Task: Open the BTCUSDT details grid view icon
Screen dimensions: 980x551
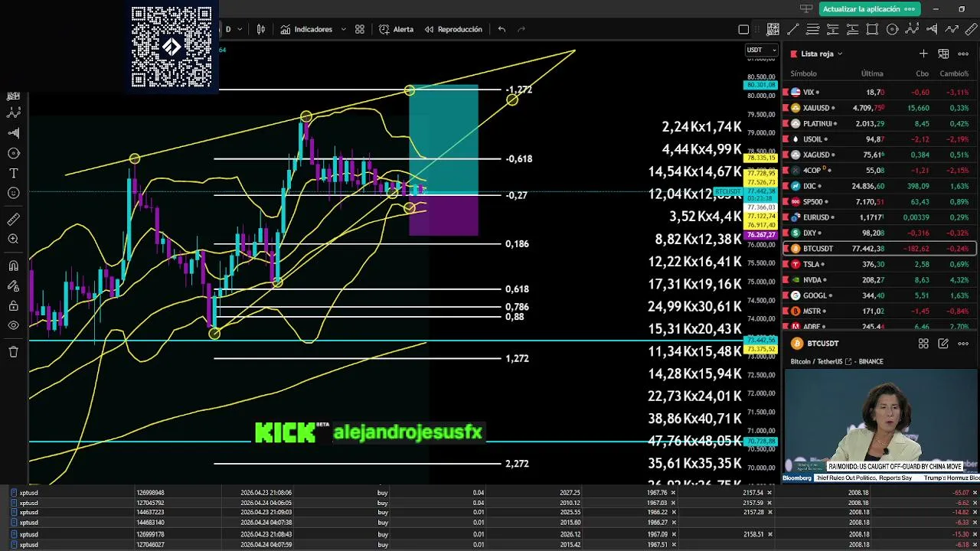Action: click(x=923, y=344)
